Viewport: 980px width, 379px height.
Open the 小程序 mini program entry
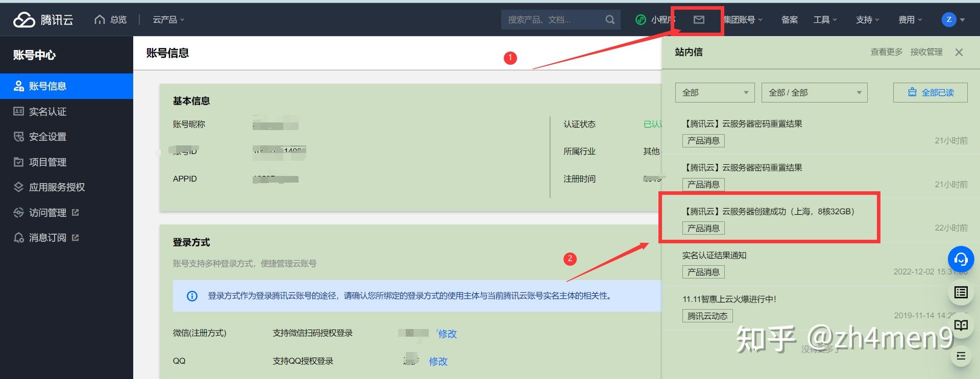coord(655,19)
